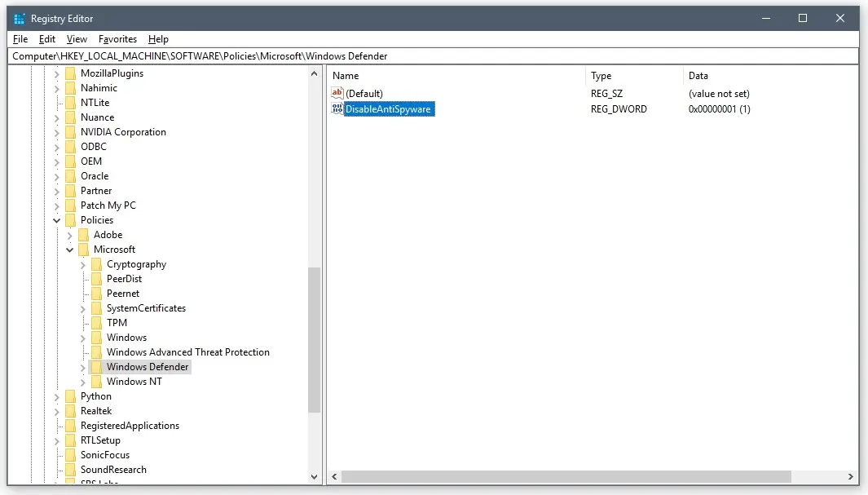Click the Oracle folder icon
This screenshot has width=868, height=495.
tap(70, 176)
